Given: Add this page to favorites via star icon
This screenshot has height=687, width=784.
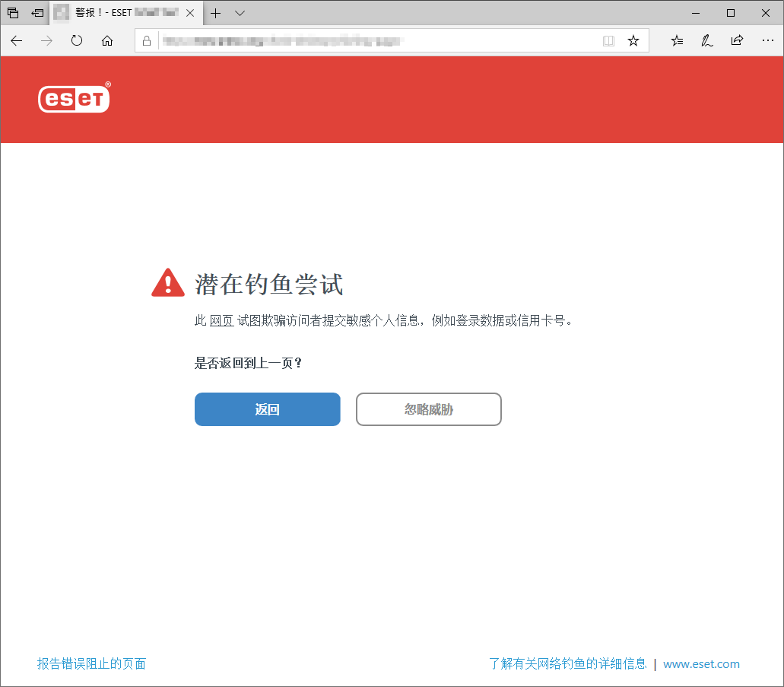Looking at the screenshot, I should point(633,40).
